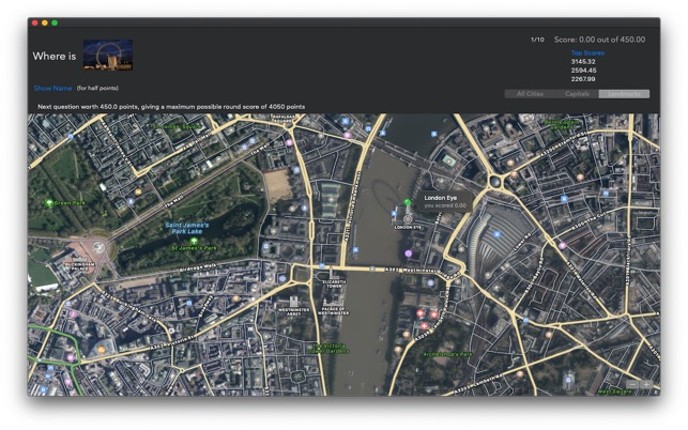Image resolution: width=688 pixels, height=430 pixels.
Task: Click the Green Park tree icon
Action: pos(49,203)
